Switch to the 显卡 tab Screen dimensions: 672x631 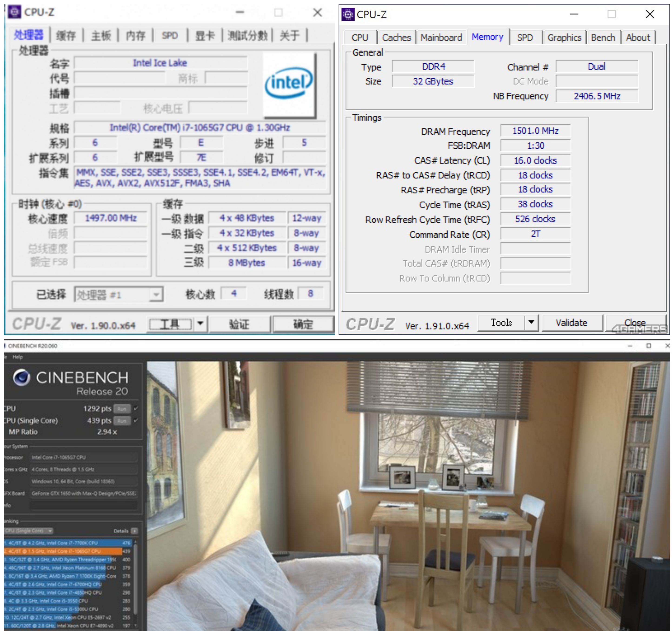(x=205, y=35)
